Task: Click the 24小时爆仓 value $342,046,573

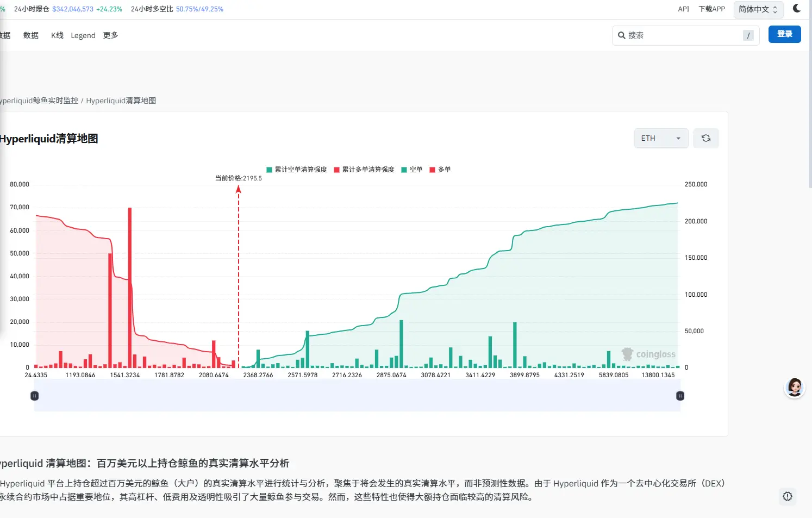Action: [x=73, y=9]
